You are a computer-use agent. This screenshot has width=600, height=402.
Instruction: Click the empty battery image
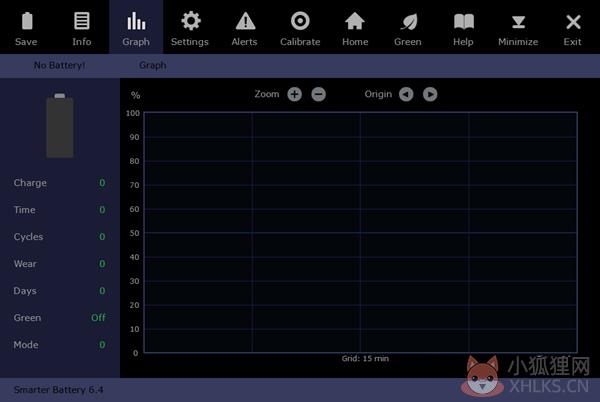pyautogui.click(x=60, y=125)
